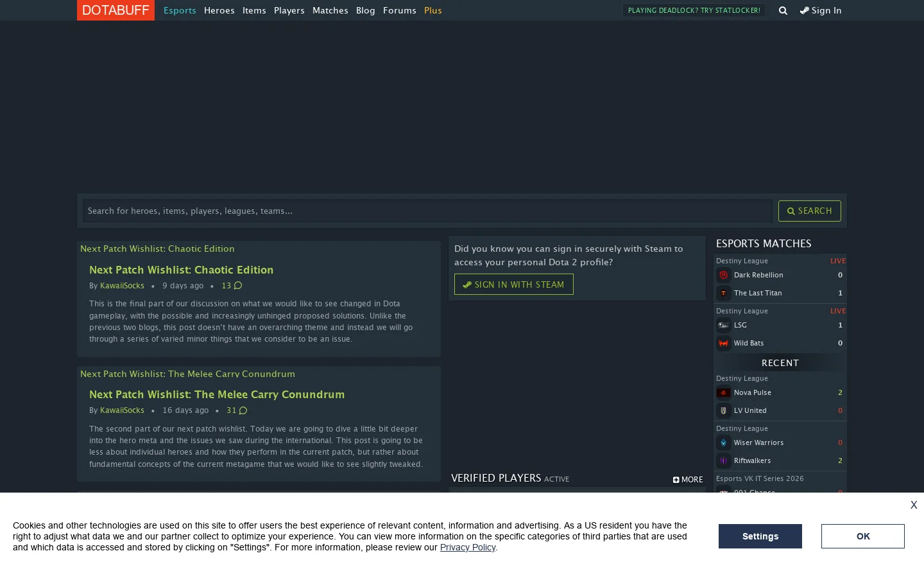Click Wild Bats team logo
Image resolution: width=924 pixels, height=578 pixels.
tap(724, 343)
